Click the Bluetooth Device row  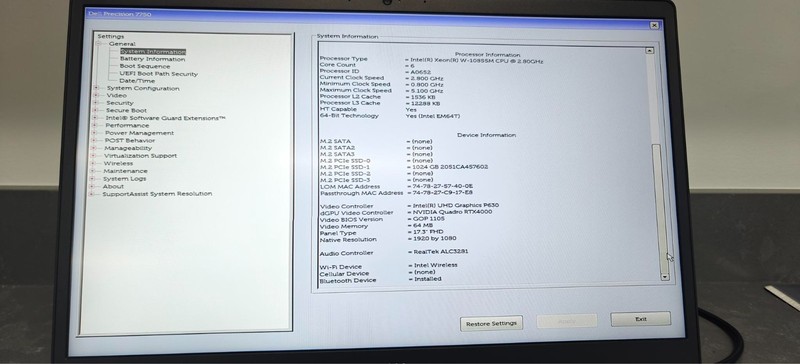[x=381, y=280]
